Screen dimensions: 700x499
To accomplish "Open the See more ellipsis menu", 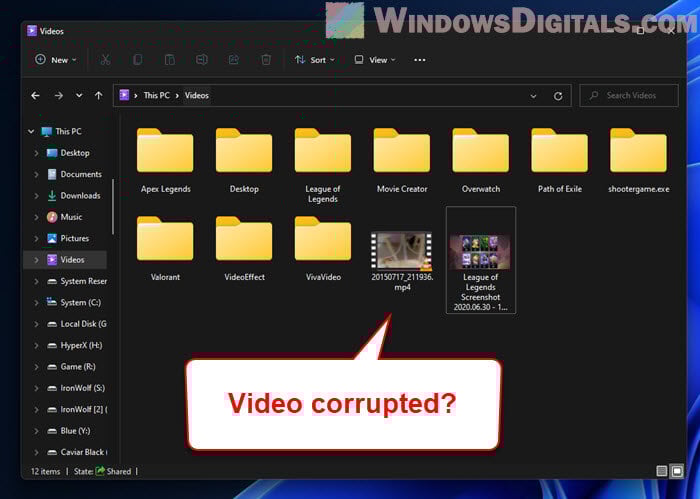I will (x=420, y=60).
